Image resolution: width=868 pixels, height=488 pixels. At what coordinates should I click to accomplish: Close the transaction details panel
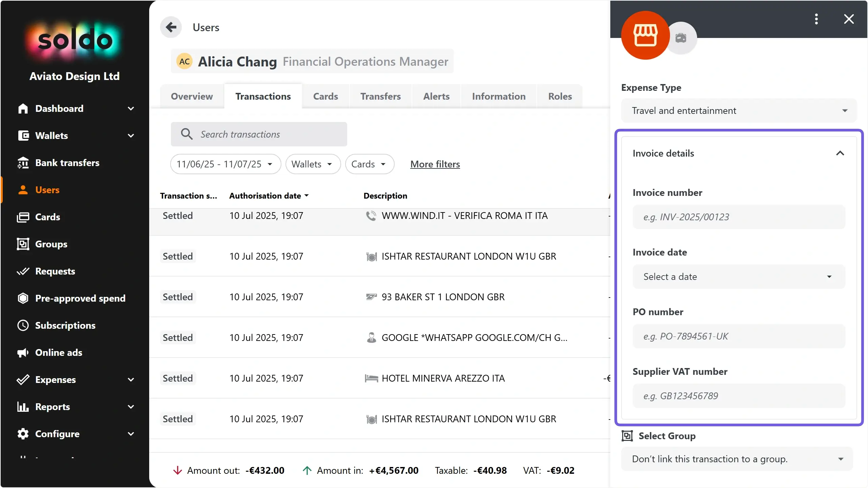(x=849, y=19)
